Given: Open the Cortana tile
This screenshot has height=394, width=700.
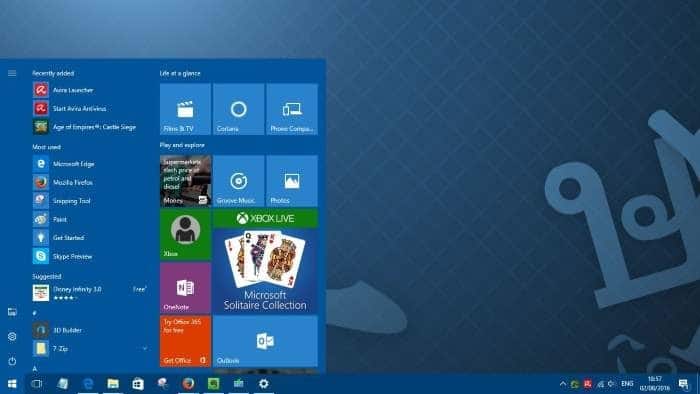Looking at the screenshot, I should click(x=238, y=109).
